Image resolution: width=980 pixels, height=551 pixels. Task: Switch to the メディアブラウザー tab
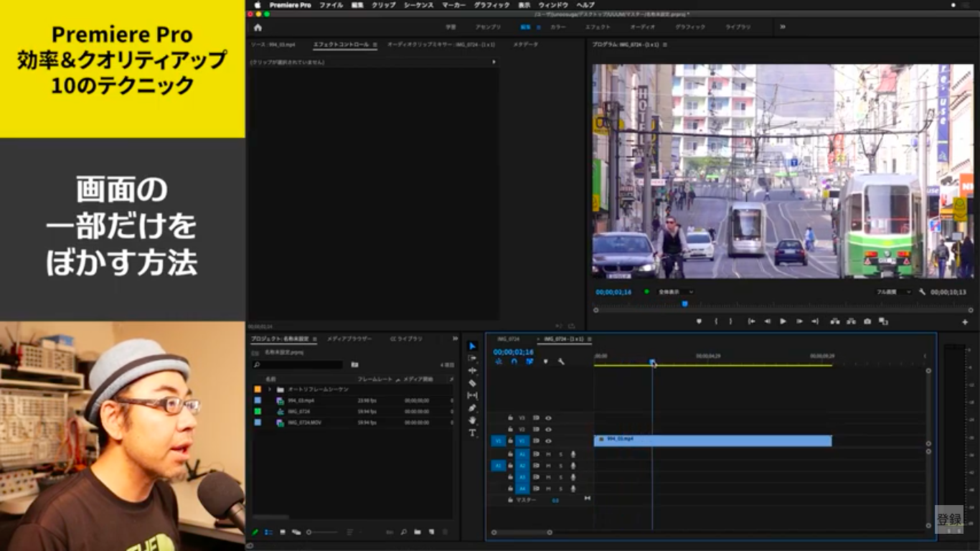pos(349,339)
